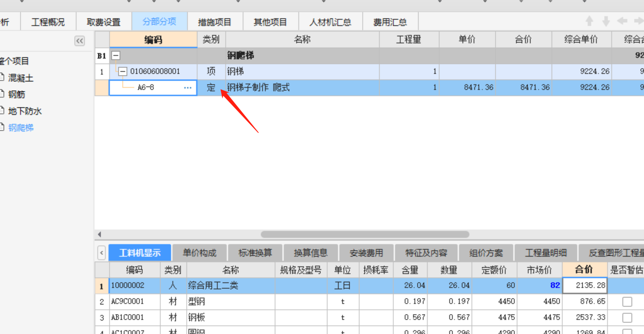The image size is (644, 334).
Task: Click the 2537.33 合价 cell
Action: pyautogui.click(x=585, y=318)
